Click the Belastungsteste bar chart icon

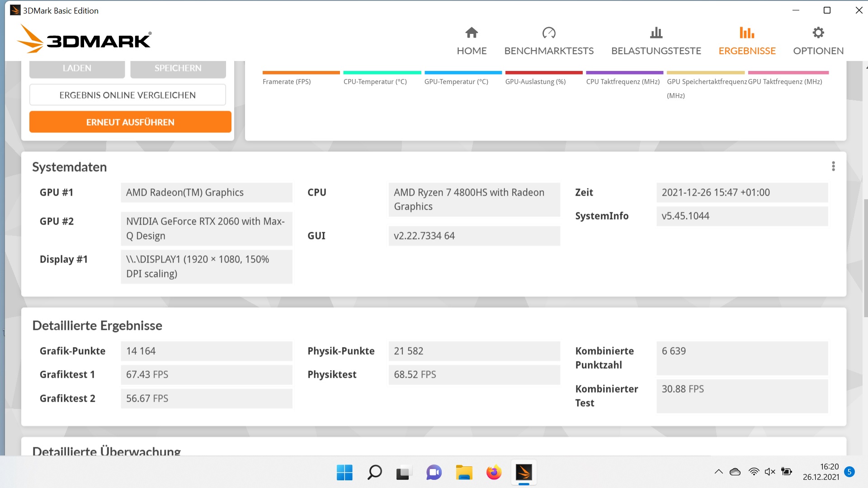click(x=656, y=33)
